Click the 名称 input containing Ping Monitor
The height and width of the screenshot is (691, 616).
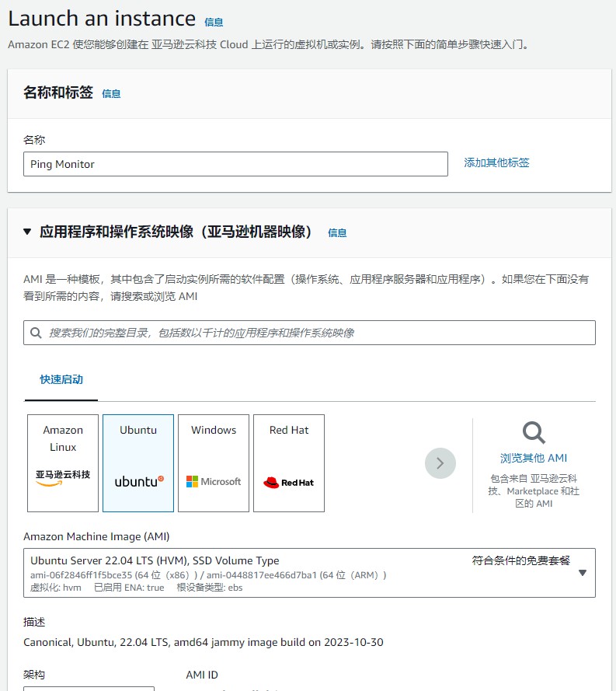[x=235, y=164]
